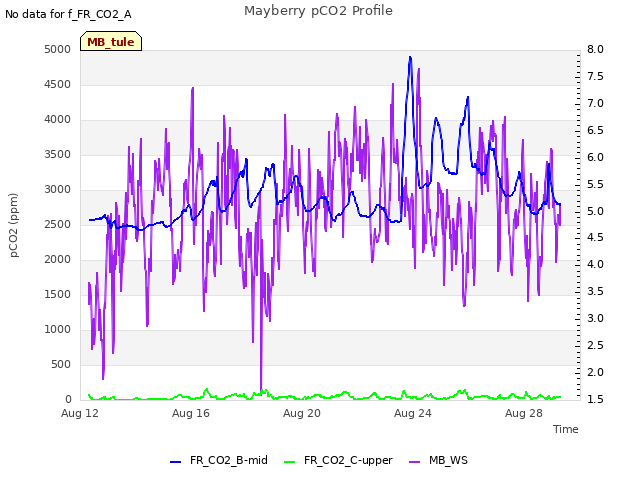The height and width of the screenshot is (480, 640).
Task: Click the MB_WS legend entry
Action: coord(438,460)
